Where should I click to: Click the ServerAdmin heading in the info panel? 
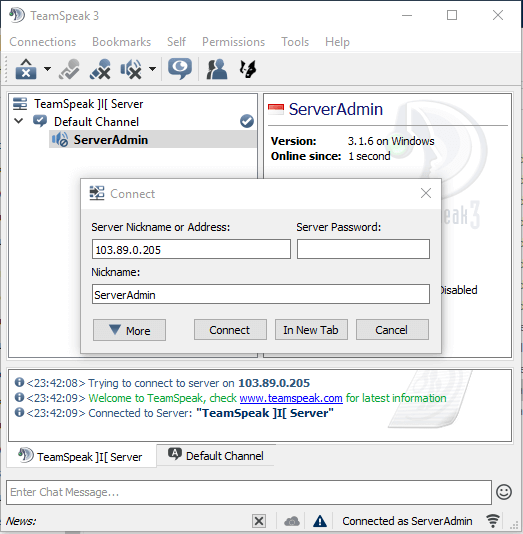[336, 109]
